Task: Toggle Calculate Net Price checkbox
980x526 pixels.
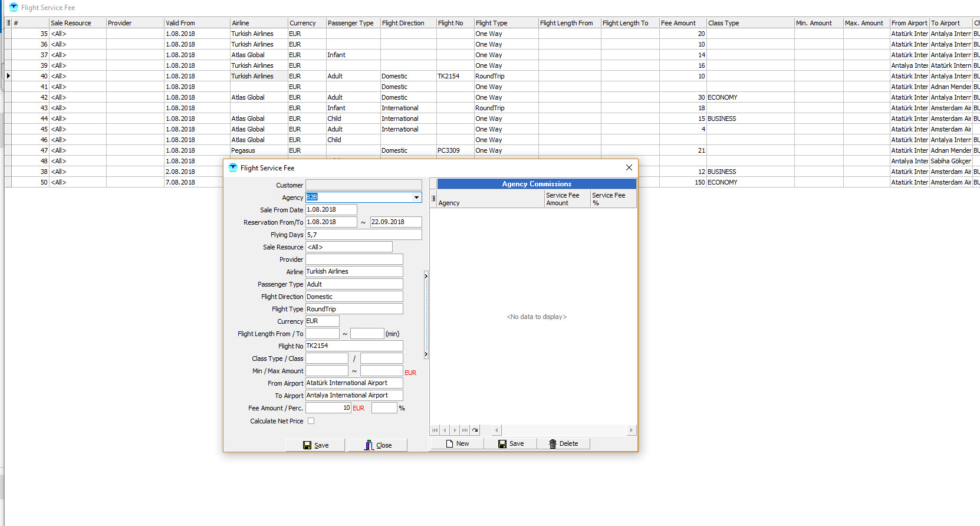Action: (x=311, y=421)
